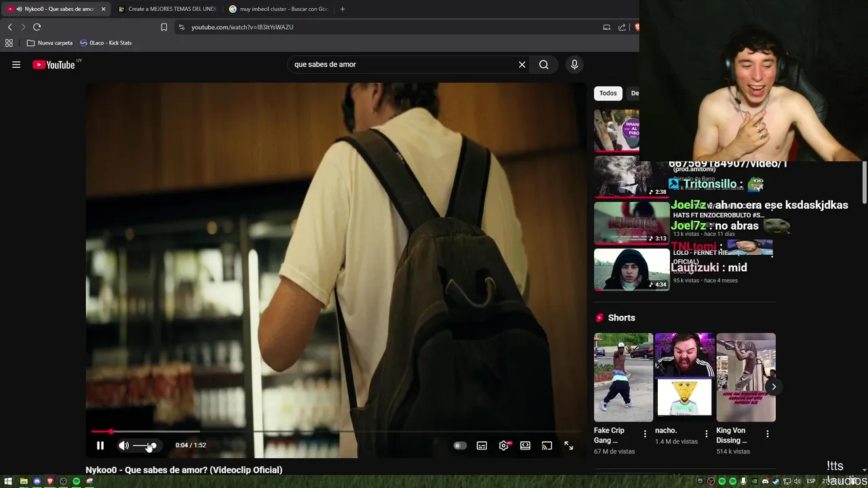Share this page from the address bar

tap(622, 27)
